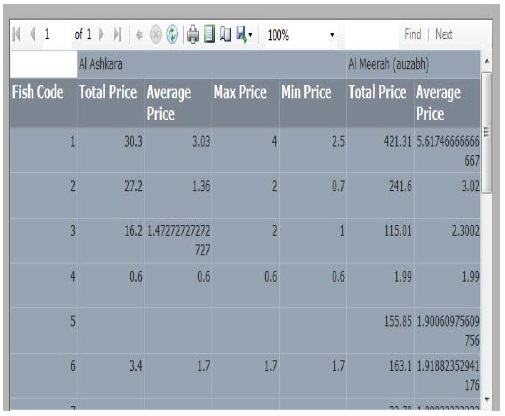Click the vertical scrollbar thumb
This screenshot has width=505, height=416.
(487, 133)
